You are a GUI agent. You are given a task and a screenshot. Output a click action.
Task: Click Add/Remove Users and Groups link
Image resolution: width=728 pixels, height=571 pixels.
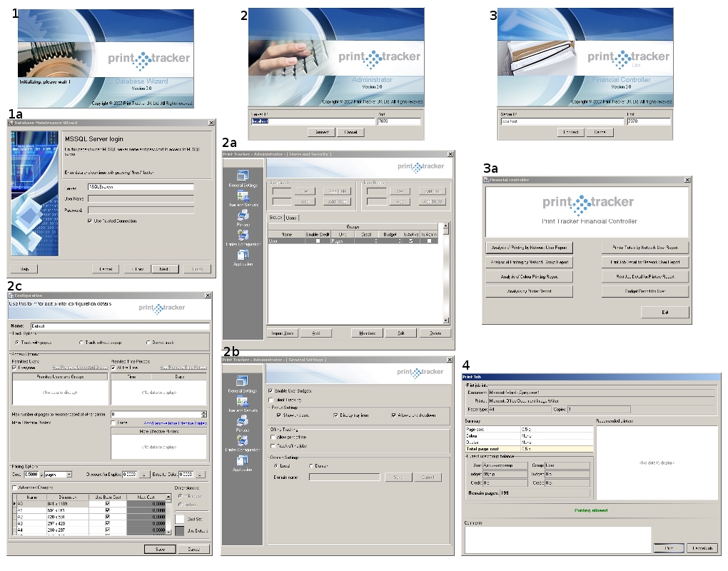click(x=81, y=368)
